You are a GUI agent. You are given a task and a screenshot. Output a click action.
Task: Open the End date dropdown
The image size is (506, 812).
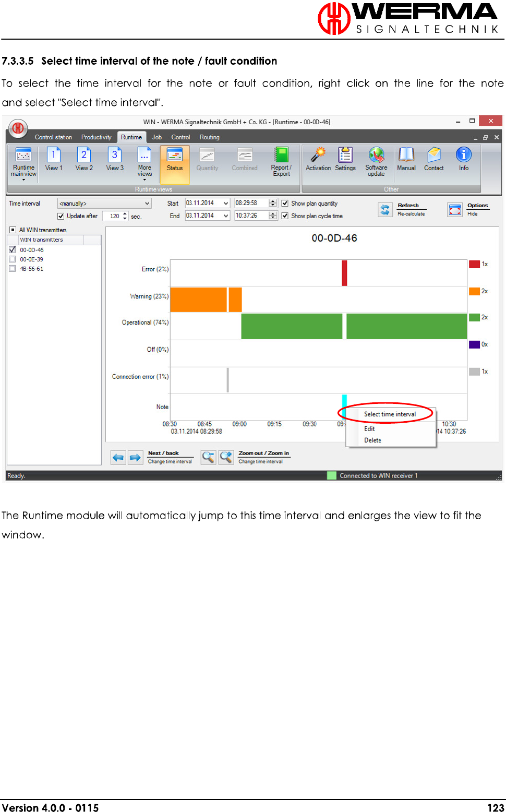click(x=226, y=216)
